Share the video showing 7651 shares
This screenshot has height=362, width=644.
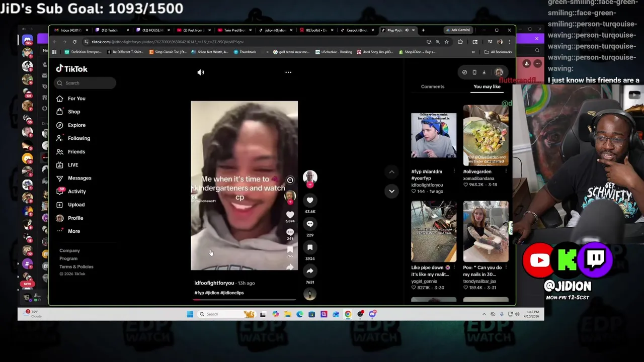pyautogui.click(x=310, y=271)
